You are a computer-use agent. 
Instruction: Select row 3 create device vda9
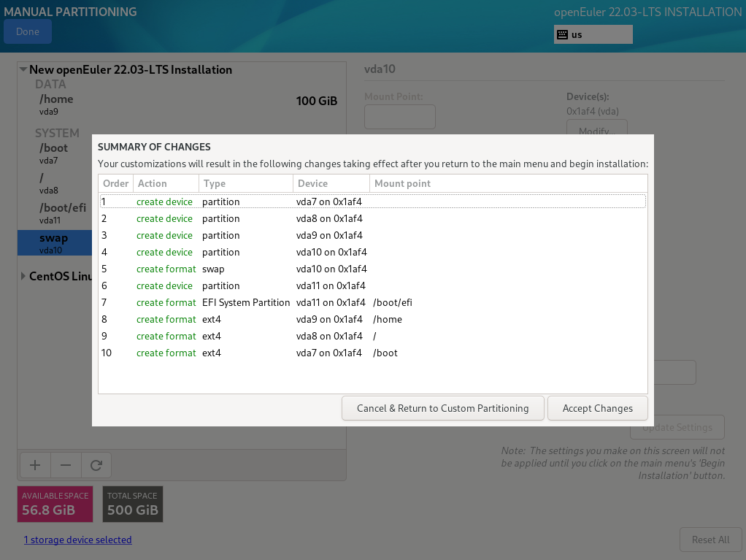[373, 235]
